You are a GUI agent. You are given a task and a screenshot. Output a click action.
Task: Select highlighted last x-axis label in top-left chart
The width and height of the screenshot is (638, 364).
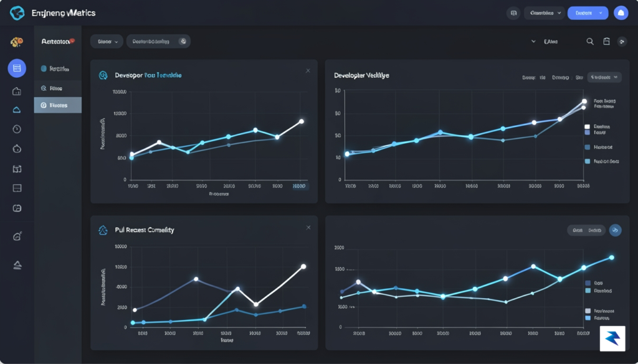(x=300, y=186)
